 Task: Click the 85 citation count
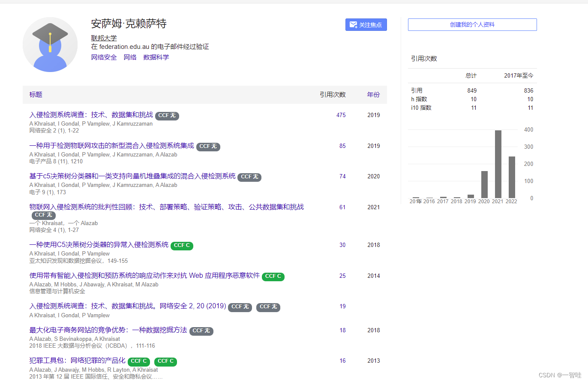[342, 146]
